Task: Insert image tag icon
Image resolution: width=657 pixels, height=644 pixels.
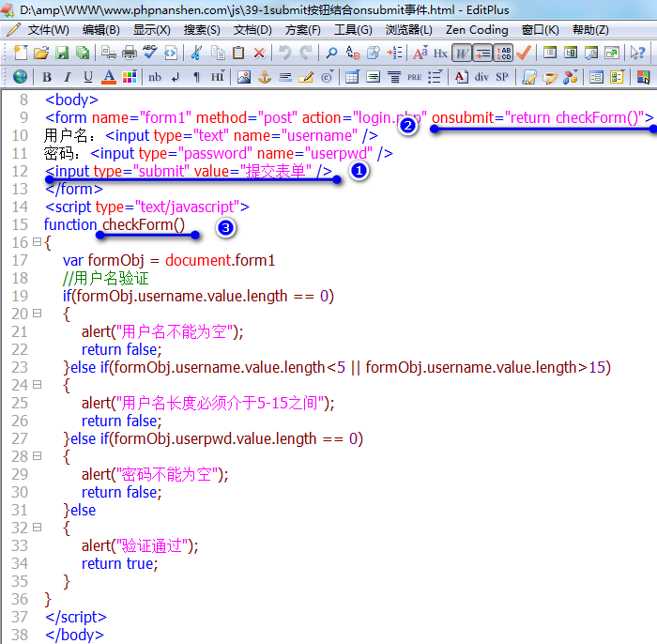Action: [244, 77]
